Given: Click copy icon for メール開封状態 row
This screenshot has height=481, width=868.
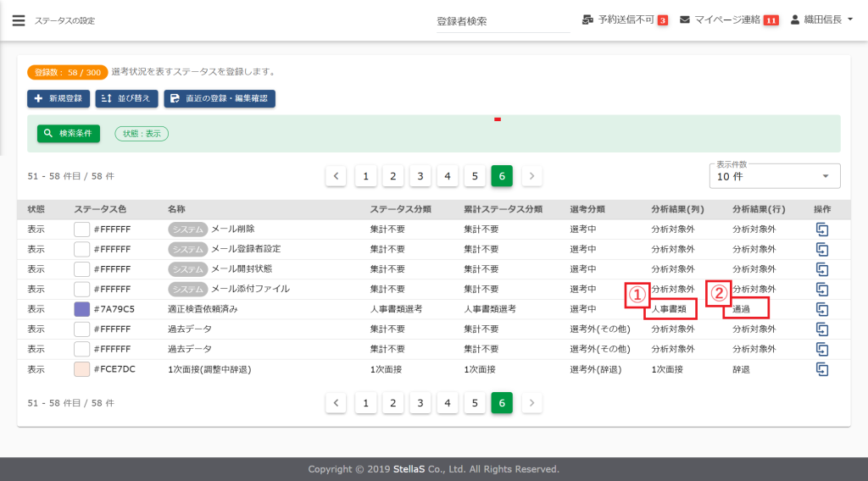Looking at the screenshot, I should pyautogui.click(x=821, y=269).
